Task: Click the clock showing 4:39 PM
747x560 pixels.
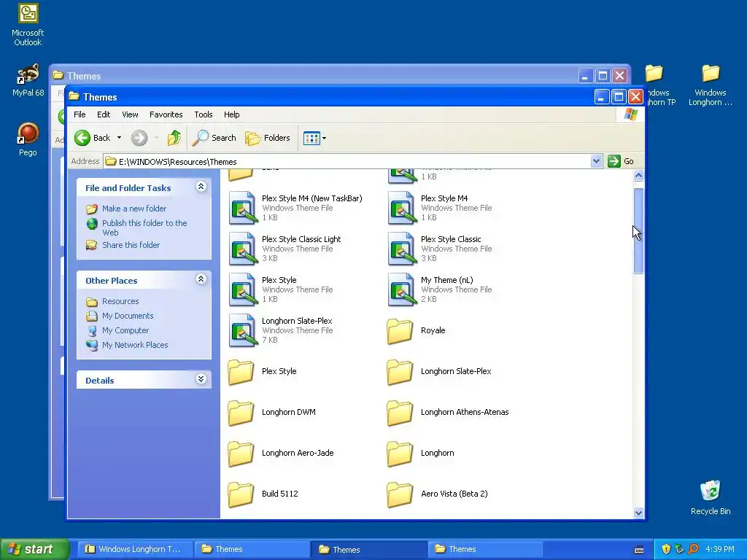Action: click(x=720, y=550)
